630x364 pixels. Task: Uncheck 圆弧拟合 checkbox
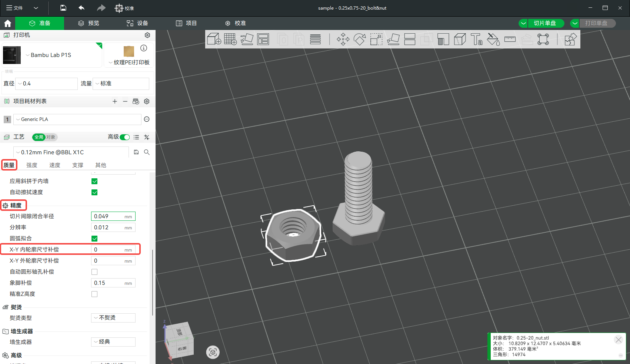click(94, 239)
